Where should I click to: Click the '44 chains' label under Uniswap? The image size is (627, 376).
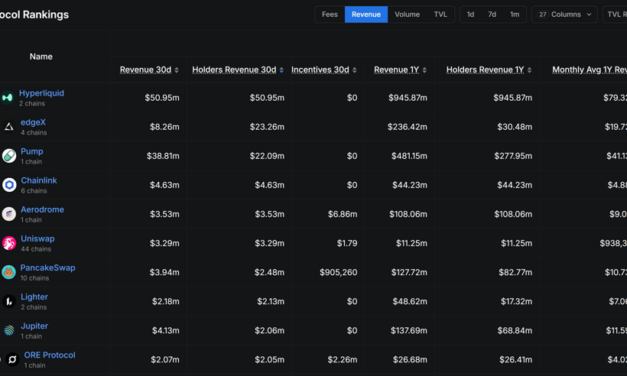click(36, 249)
